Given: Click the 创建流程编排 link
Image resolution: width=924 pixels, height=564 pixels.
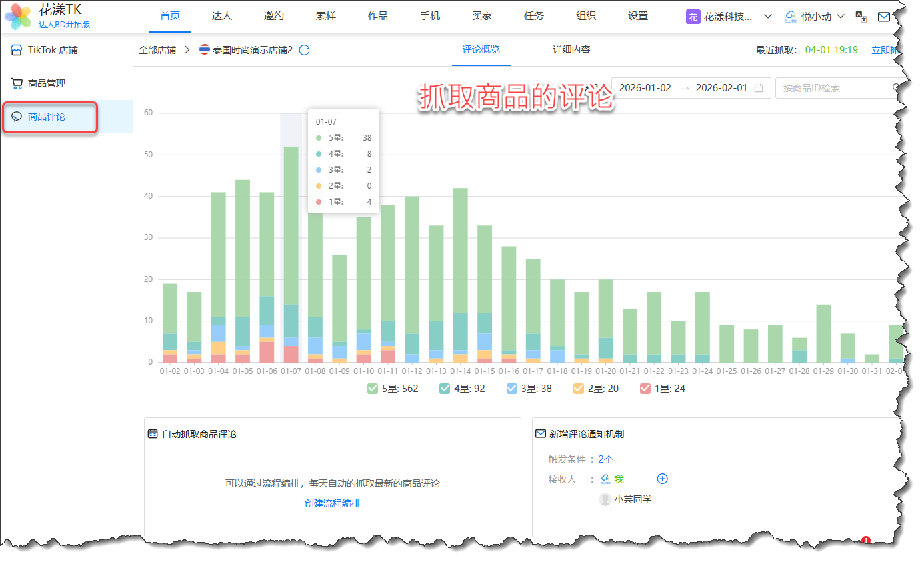Looking at the screenshot, I should (x=333, y=503).
